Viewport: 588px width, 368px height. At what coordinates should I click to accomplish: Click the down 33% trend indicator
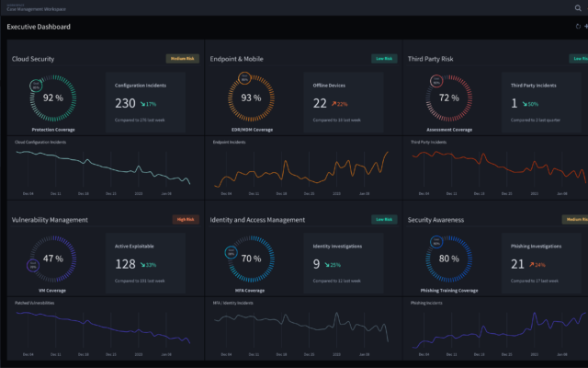click(x=149, y=265)
